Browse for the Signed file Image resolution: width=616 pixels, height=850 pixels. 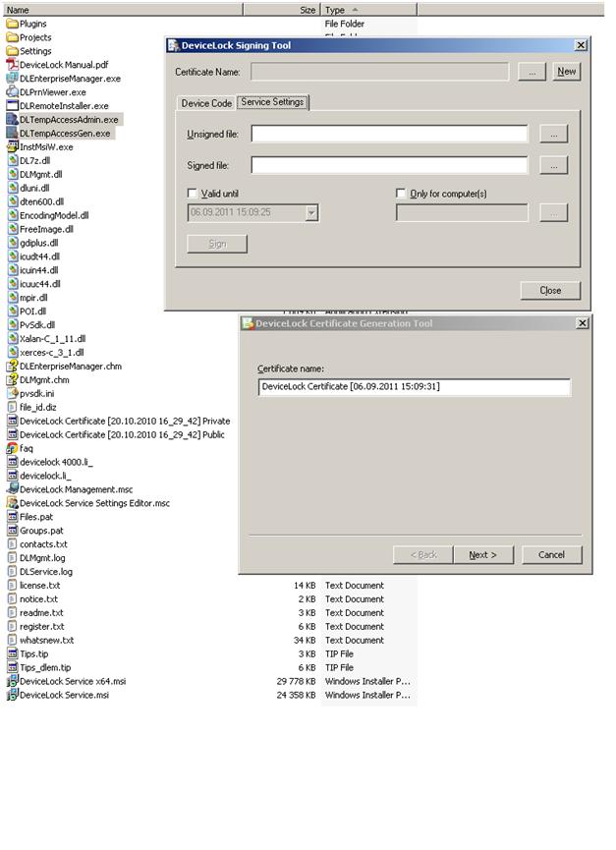[554, 165]
